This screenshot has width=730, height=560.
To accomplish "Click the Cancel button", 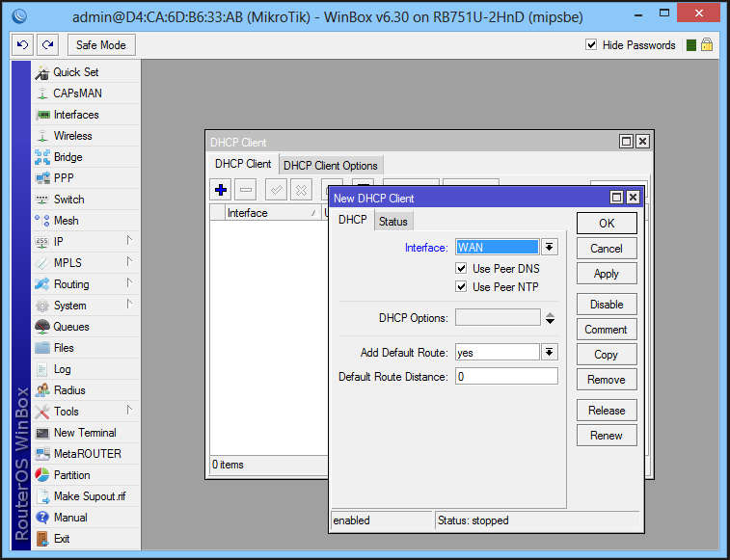I will point(607,249).
